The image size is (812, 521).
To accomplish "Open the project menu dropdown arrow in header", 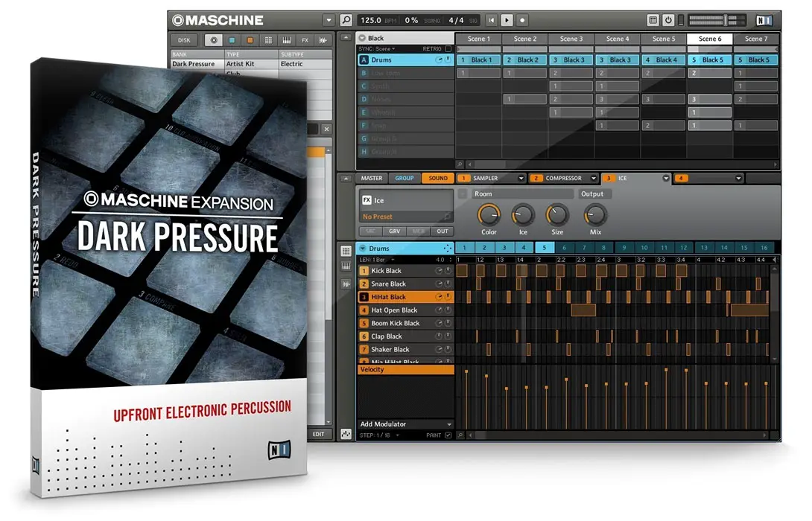I will click(x=329, y=20).
